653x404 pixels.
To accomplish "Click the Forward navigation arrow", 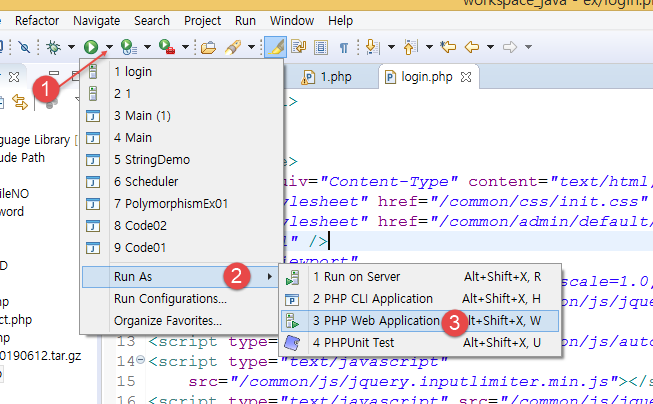I will coord(510,47).
